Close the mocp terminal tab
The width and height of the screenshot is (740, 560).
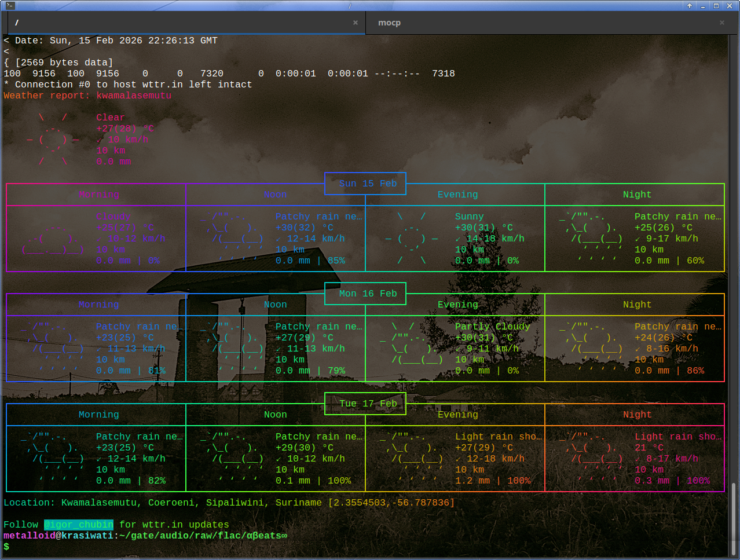point(722,23)
